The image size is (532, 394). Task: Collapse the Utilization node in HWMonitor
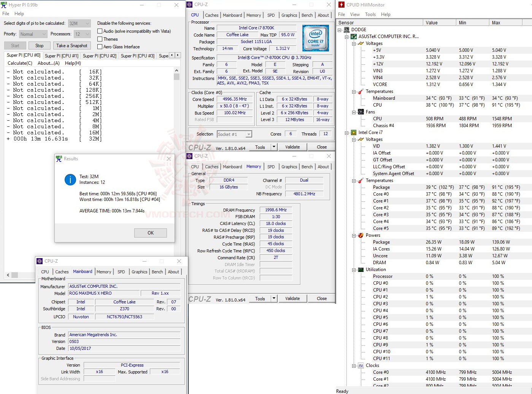(354, 270)
